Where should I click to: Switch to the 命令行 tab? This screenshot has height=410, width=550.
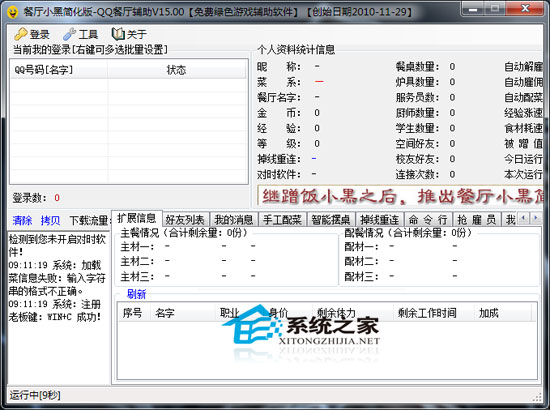(x=428, y=220)
